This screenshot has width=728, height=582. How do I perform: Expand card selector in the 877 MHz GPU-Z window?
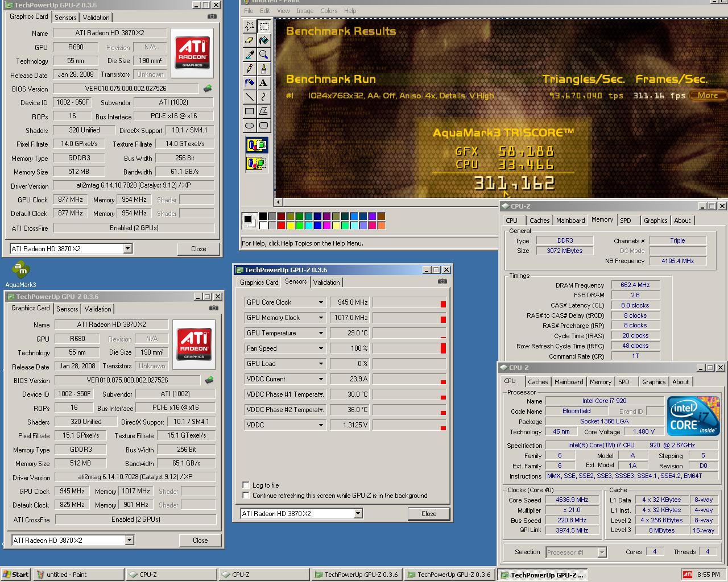[127, 248]
